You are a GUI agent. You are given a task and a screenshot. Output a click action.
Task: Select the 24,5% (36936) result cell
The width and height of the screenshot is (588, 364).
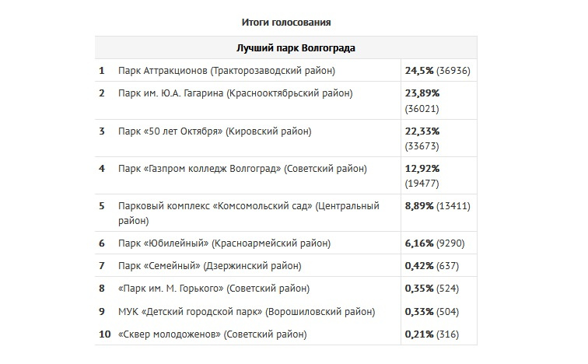click(x=437, y=71)
